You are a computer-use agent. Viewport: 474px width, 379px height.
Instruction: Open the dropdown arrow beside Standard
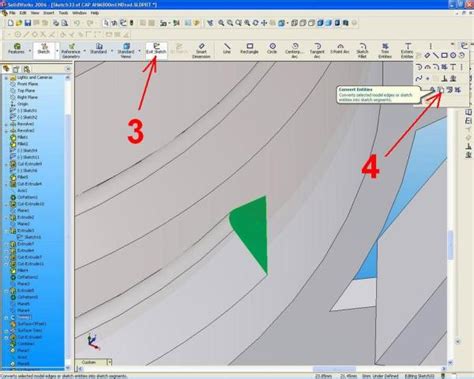112,51
